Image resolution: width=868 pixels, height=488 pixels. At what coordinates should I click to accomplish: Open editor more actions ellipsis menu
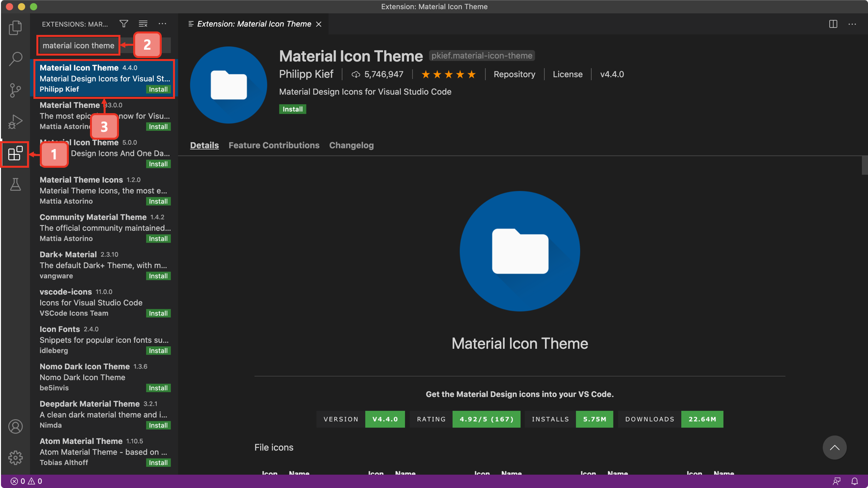(x=852, y=24)
